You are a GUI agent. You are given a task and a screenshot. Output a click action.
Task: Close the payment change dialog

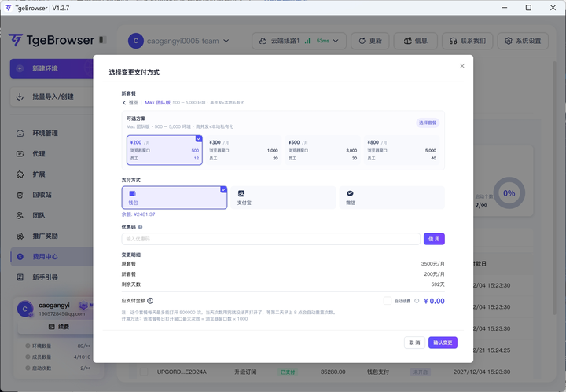[462, 66]
